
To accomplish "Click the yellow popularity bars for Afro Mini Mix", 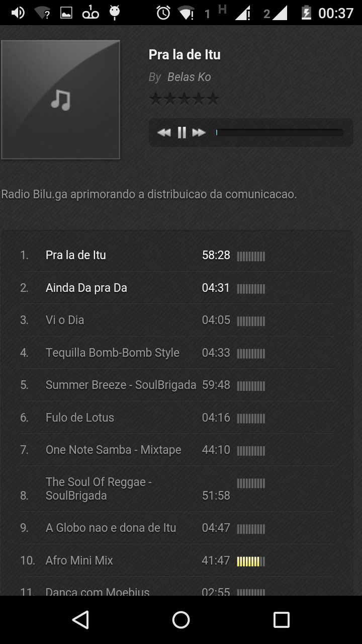I will pyautogui.click(x=251, y=561).
